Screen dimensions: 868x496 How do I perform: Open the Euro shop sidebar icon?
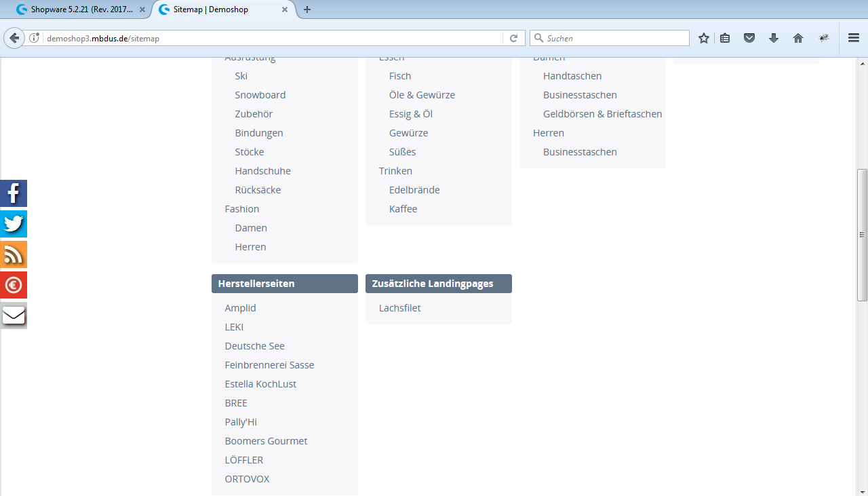[14, 285]
